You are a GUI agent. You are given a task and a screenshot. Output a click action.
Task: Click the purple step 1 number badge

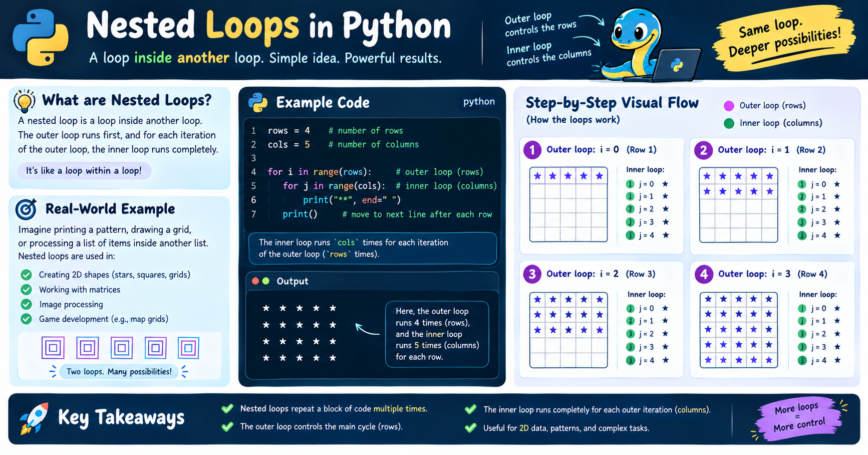532,150
